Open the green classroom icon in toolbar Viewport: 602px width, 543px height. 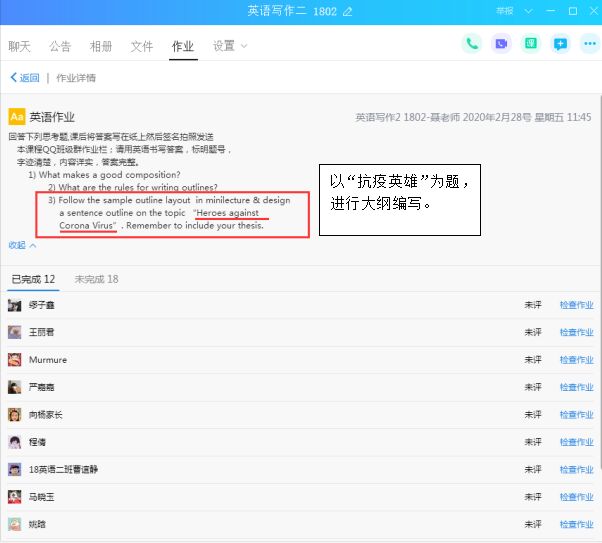[x=531, y=44]
